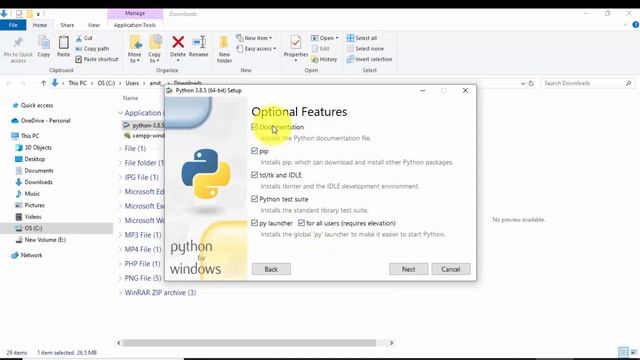Click Copy path in the ribbon
This screenshot has width=640, height=360.
[92, 49]
